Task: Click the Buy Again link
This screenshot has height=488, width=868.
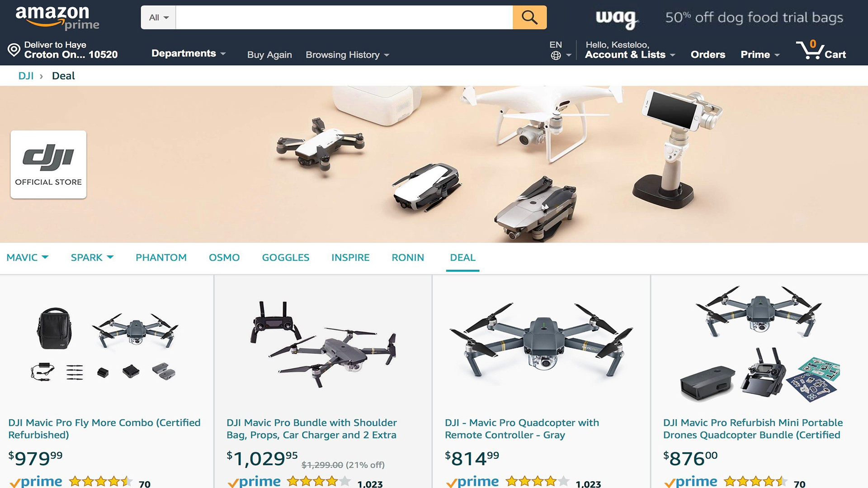Action: [x=269, y=55]
